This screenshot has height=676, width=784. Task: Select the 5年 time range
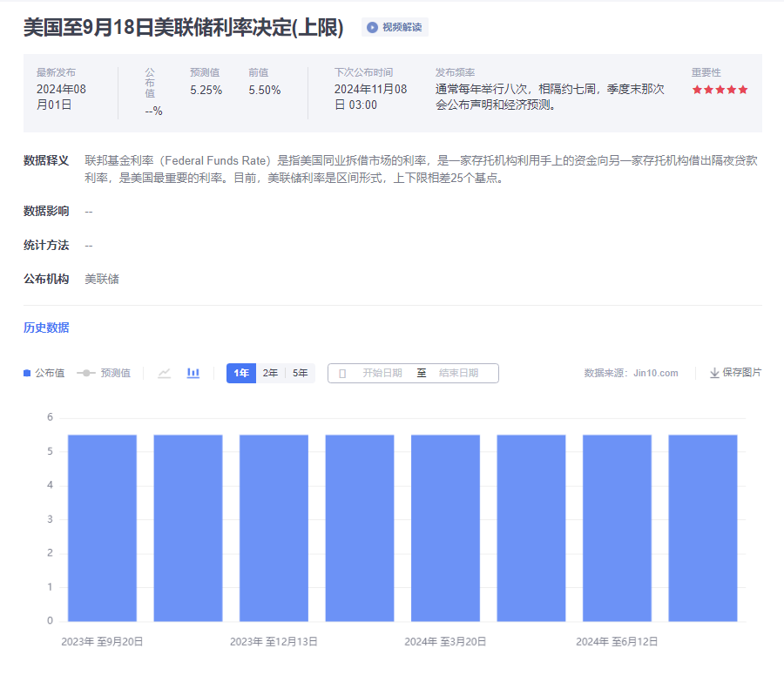(x=301, y=373)
